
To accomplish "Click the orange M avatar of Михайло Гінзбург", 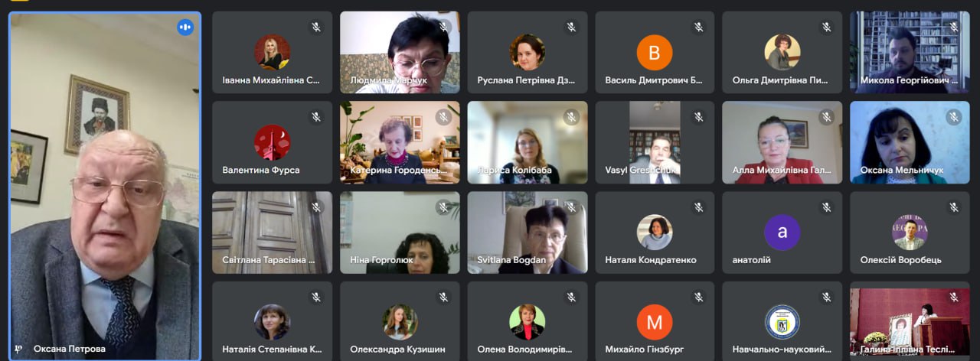I will tap(655, 322).
